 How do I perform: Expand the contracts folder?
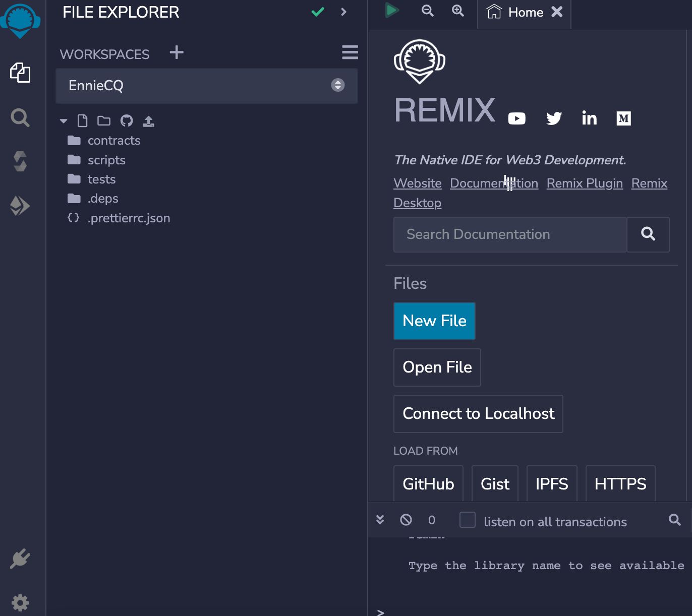(x=104, y=141)
